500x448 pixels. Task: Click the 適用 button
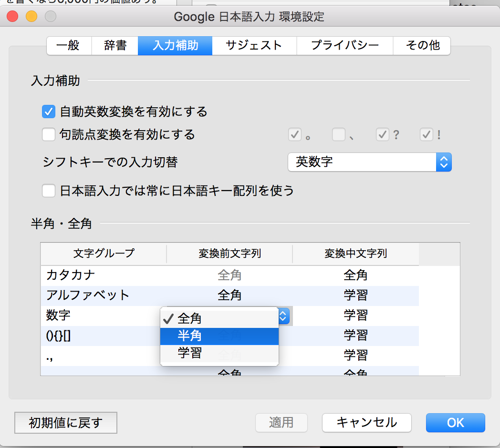[x=281, y=423]
